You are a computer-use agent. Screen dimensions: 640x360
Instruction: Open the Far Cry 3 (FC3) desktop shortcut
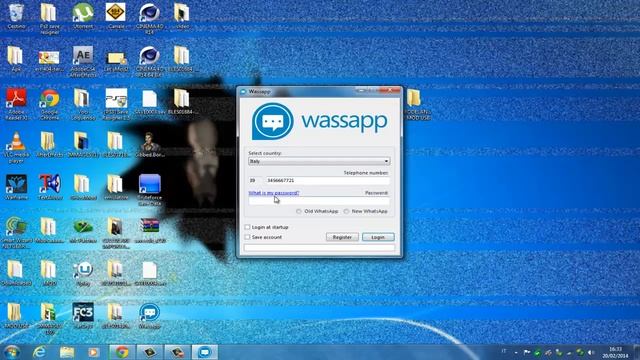(x=83, y=315)
